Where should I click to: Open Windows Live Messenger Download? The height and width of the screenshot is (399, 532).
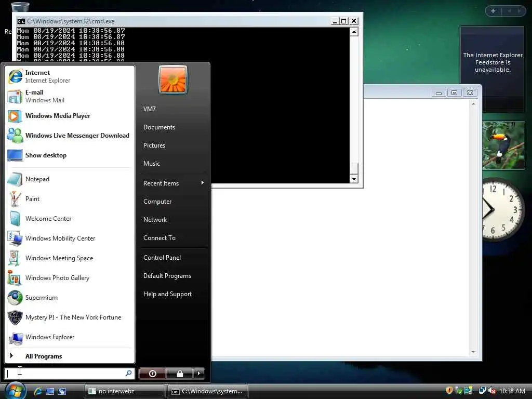(70, 136)
